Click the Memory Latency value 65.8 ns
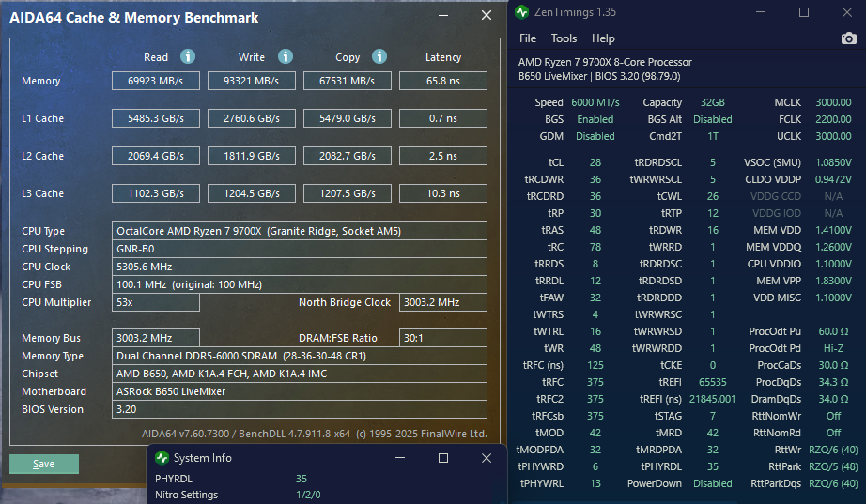Screen dimensions: 866x504 point(443,81)
